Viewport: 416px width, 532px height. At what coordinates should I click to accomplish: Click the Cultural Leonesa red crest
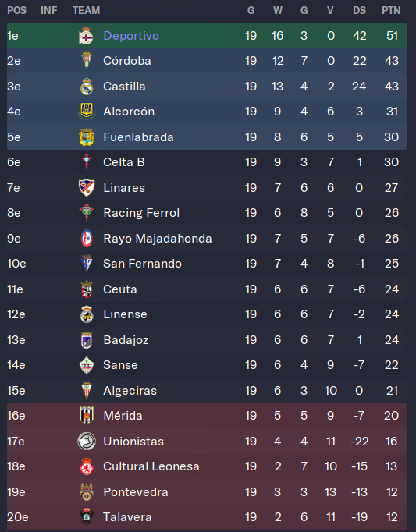click(87, 466)
